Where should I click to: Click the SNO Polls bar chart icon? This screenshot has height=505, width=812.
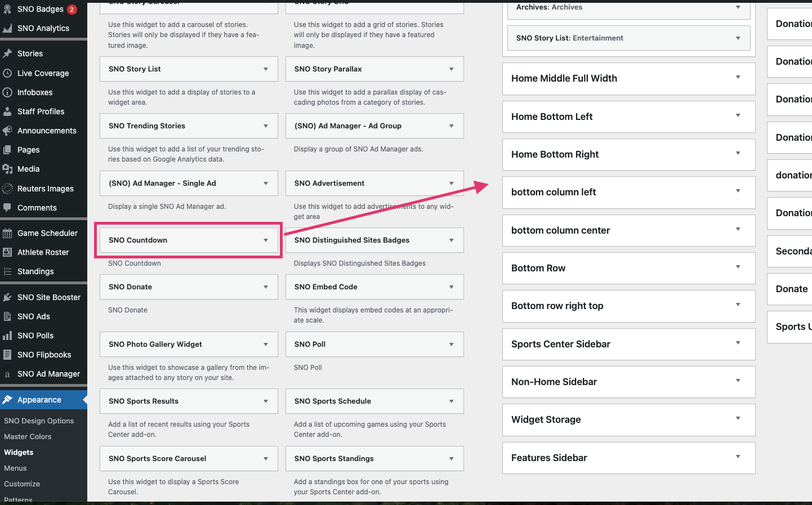pyautogui.click(x=7, y=336)
